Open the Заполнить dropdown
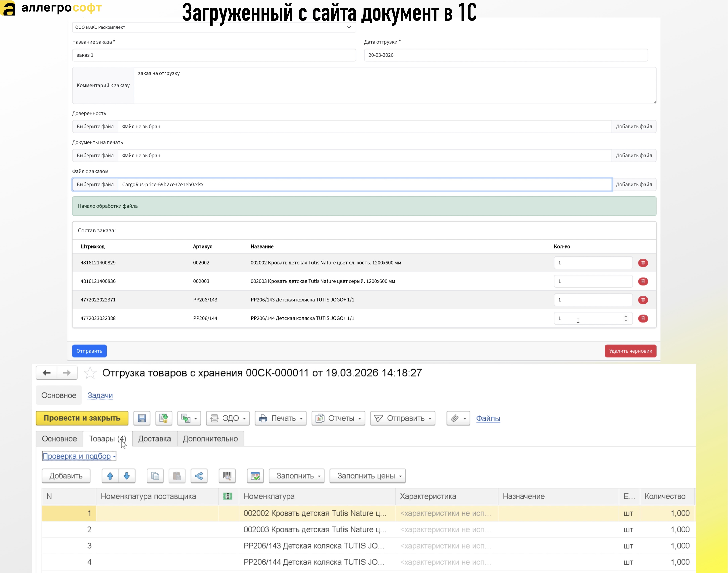 tap(297, 476)
